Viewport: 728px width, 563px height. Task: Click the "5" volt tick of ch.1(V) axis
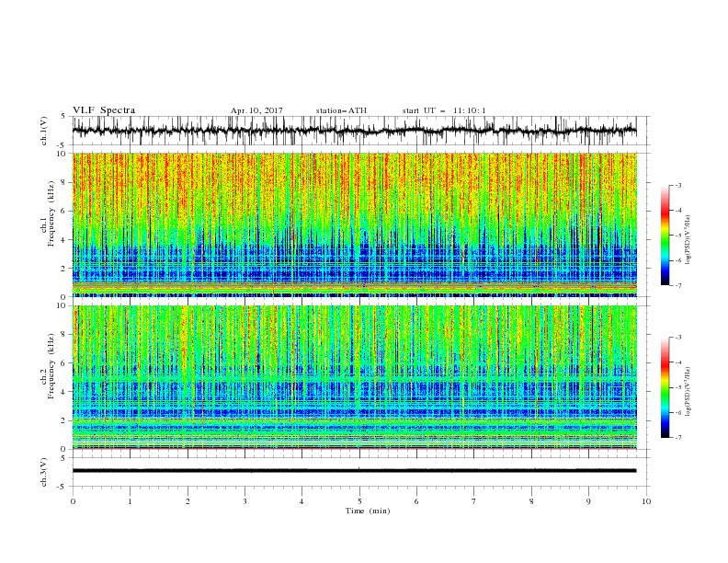63,116
